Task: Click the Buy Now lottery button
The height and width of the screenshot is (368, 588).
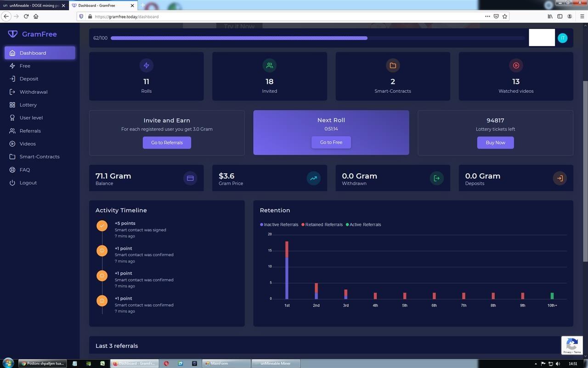Action: click(495, 143)
